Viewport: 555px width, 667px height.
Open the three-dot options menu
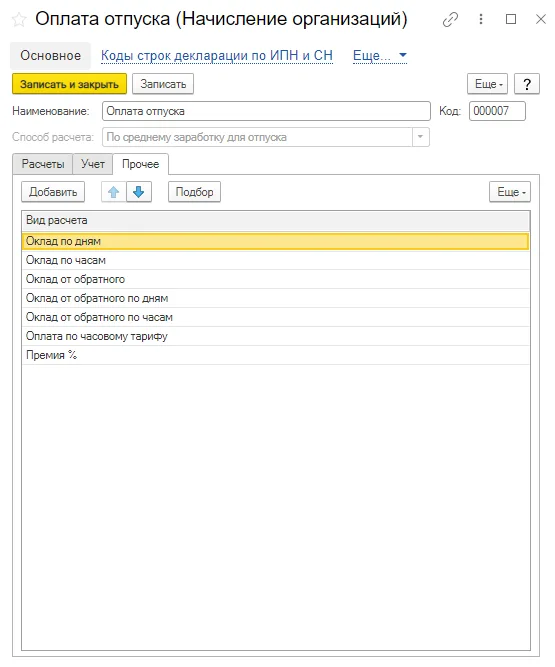click(481, 19)
